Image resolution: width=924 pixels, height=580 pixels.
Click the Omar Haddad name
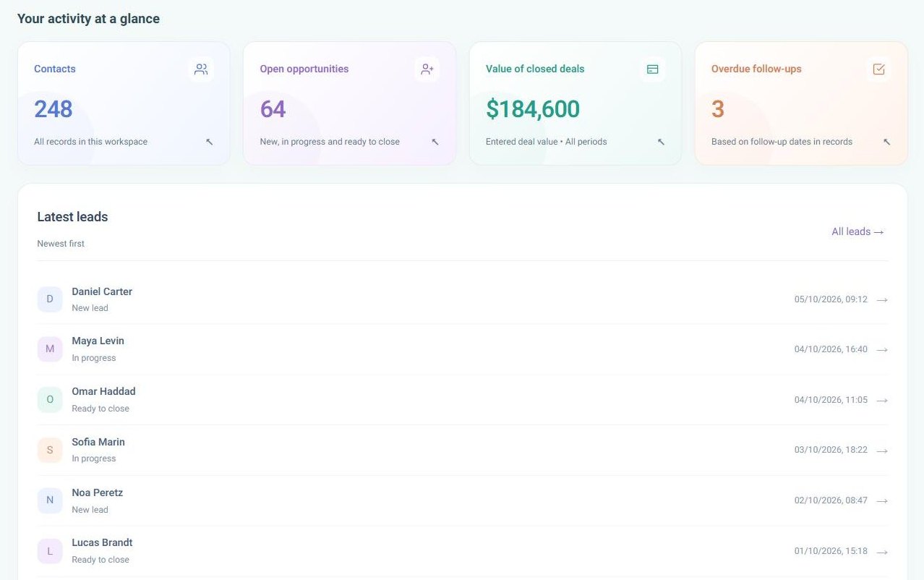pos(103,391)
